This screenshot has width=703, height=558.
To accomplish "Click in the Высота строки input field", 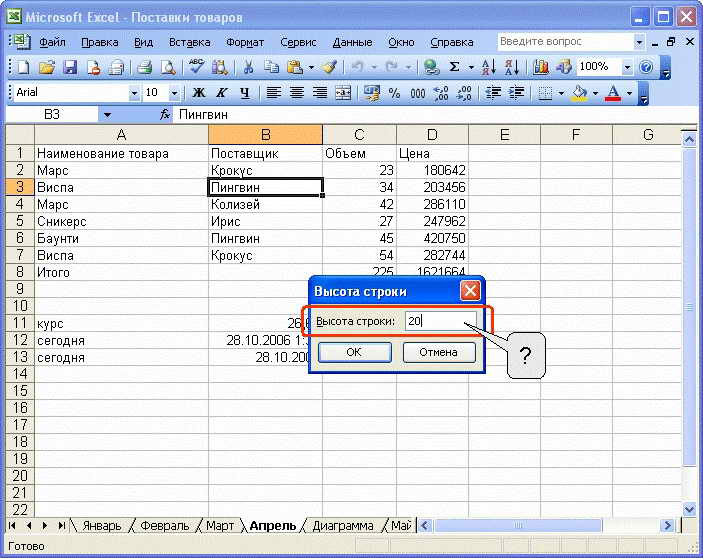I will click(x=440, y=321).
